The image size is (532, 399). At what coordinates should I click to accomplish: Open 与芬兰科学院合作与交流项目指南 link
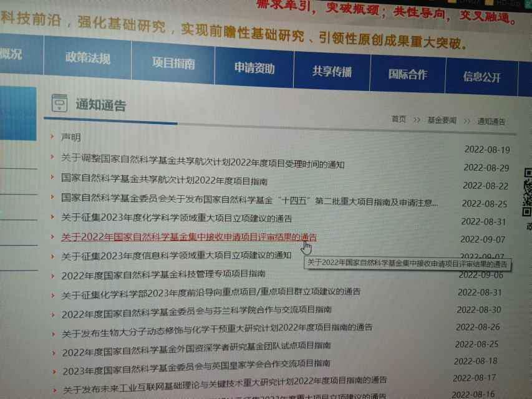[196, 312]
